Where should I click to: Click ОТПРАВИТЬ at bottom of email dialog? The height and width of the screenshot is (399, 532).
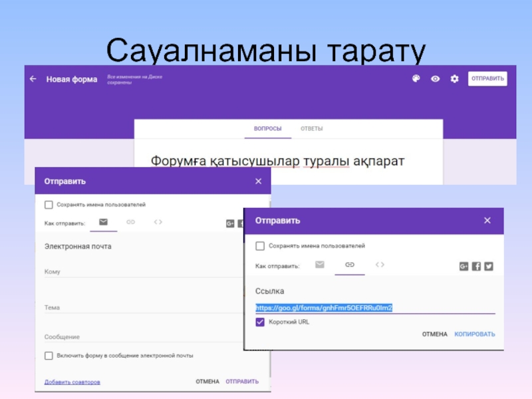coord(242,382)
